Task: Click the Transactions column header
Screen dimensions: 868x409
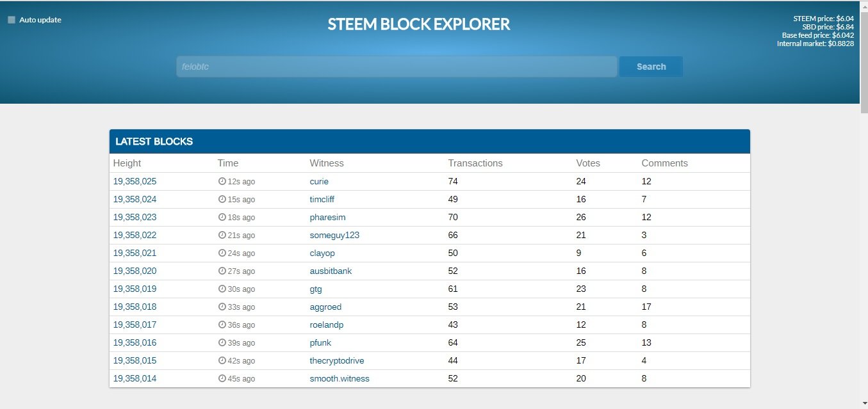Action: [x=475, y=163]
